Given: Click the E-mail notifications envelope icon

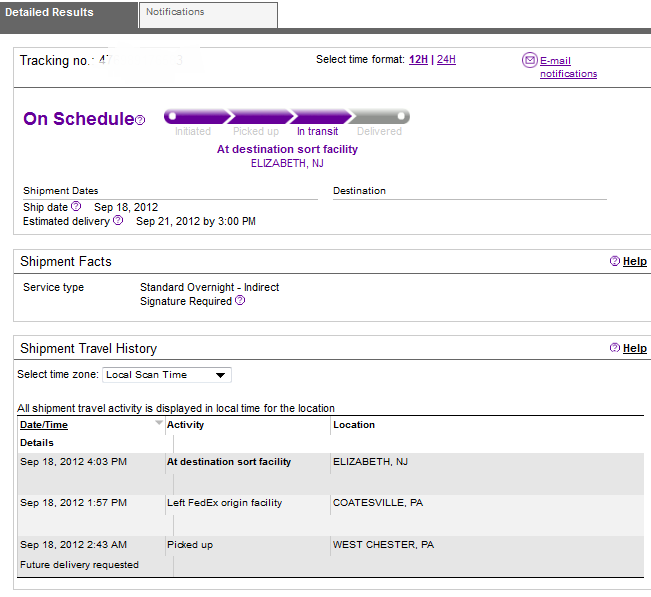Looking at the screenshot, I should pyautogui.click(x=529, y=60).
